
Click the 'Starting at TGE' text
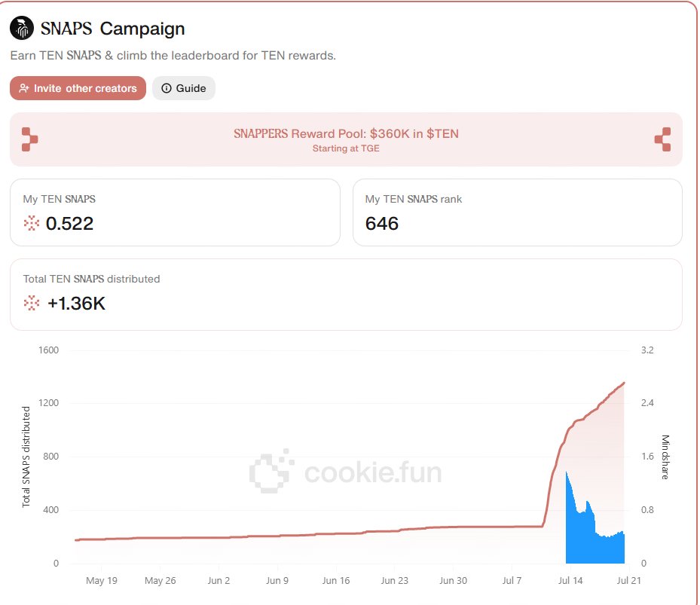click(x=346, y=148)
